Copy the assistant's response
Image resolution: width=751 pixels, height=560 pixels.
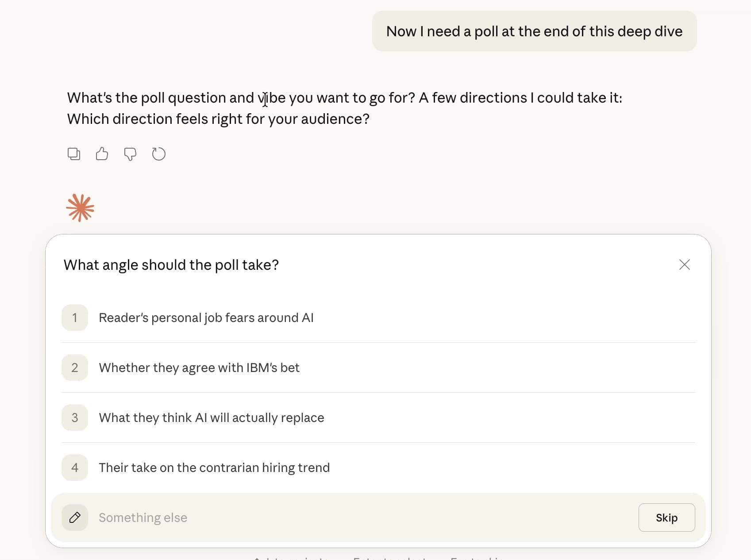tap(74, 154)
